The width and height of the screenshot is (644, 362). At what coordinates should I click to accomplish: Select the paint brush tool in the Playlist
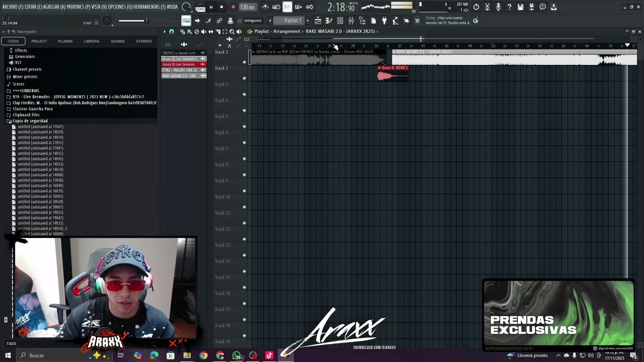(189, 31)
